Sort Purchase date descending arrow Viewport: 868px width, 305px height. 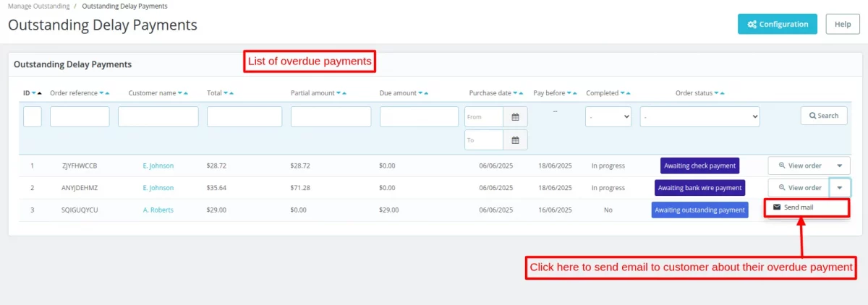click(515, 93)
